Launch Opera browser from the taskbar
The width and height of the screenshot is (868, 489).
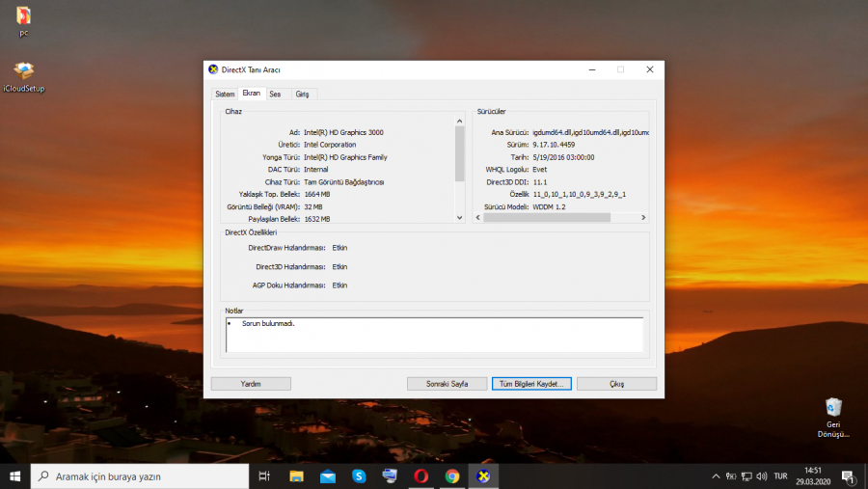point(421,475)
